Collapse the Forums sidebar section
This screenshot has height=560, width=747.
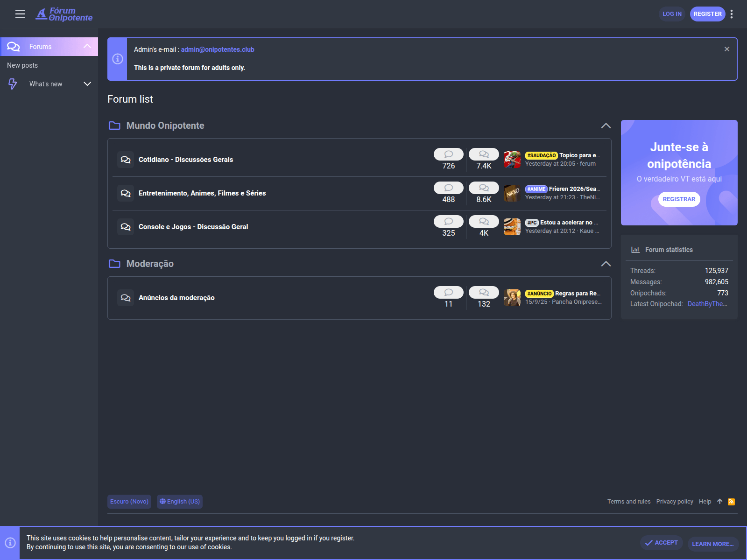(87, 46)
